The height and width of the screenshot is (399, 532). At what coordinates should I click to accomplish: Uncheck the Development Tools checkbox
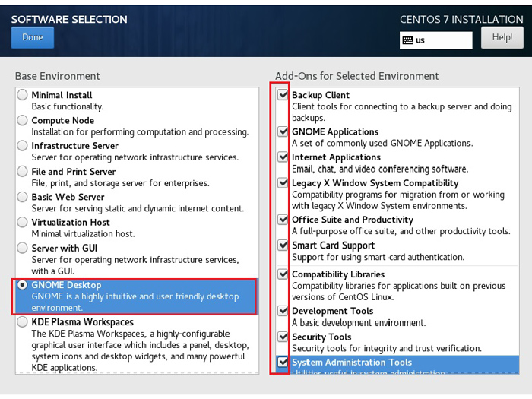click(x=283, y=311)
